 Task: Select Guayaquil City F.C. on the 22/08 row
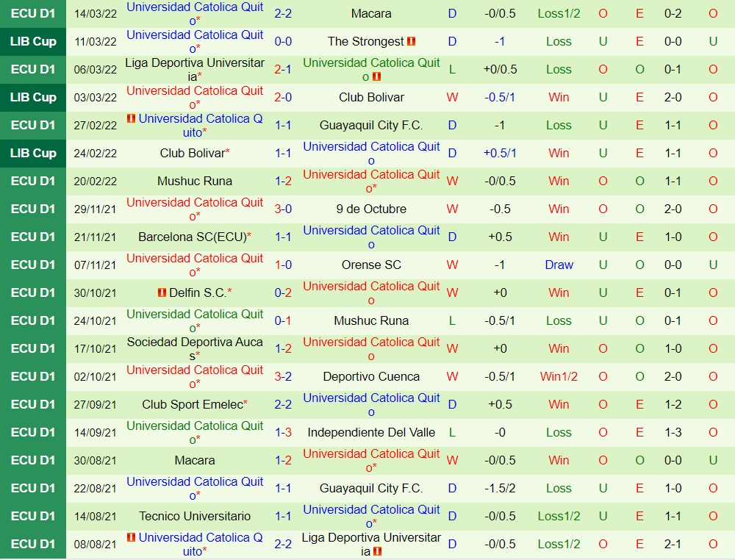pos(371,488)
